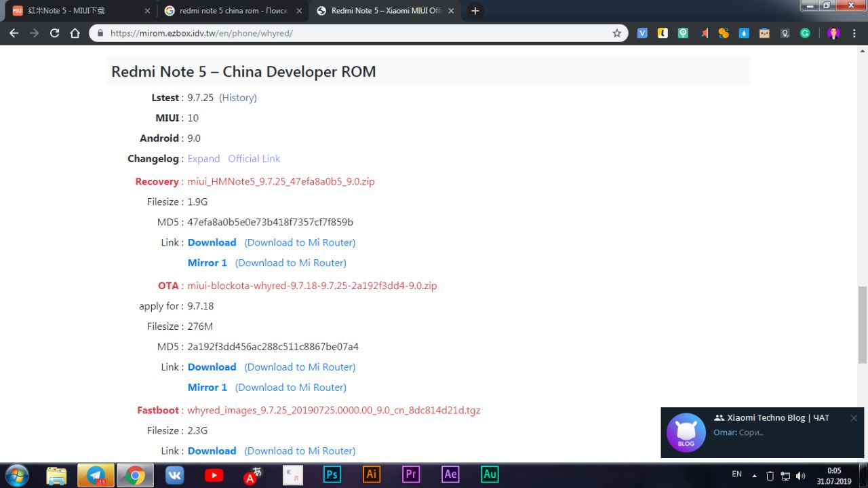Open Windows Explorer from the taskbar
868x488 pixels.
(56, 475)
